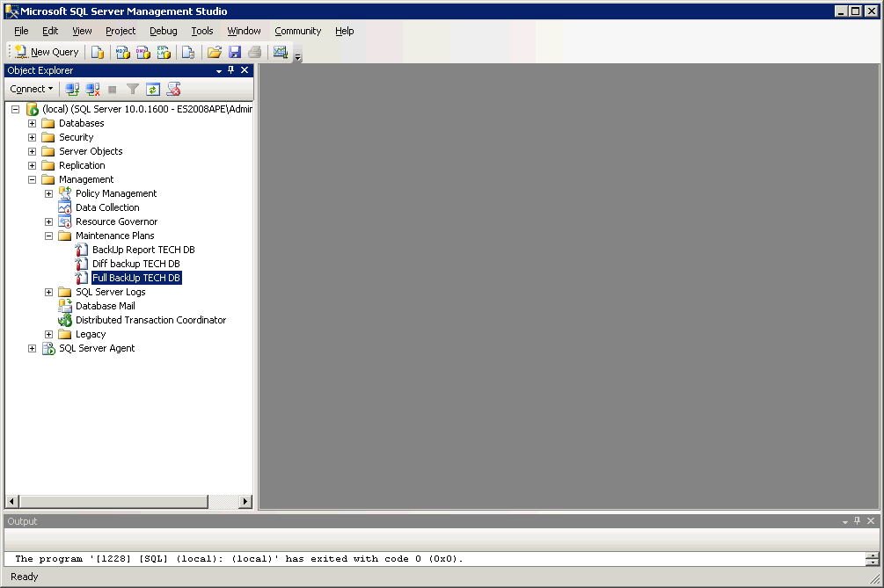This screenshot has width=884, height=588.
Task: Open the File menu
Action: click(21, 31)
